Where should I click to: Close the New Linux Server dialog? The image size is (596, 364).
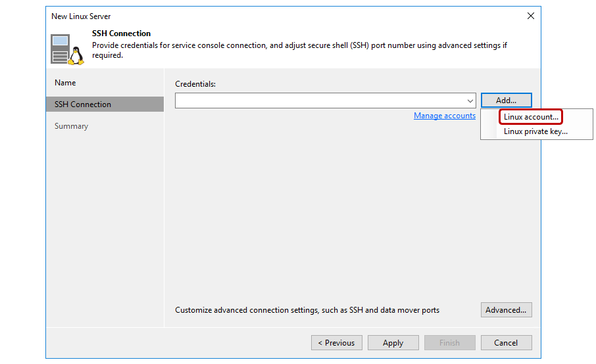pyautogui.click(x=531, y=16)
